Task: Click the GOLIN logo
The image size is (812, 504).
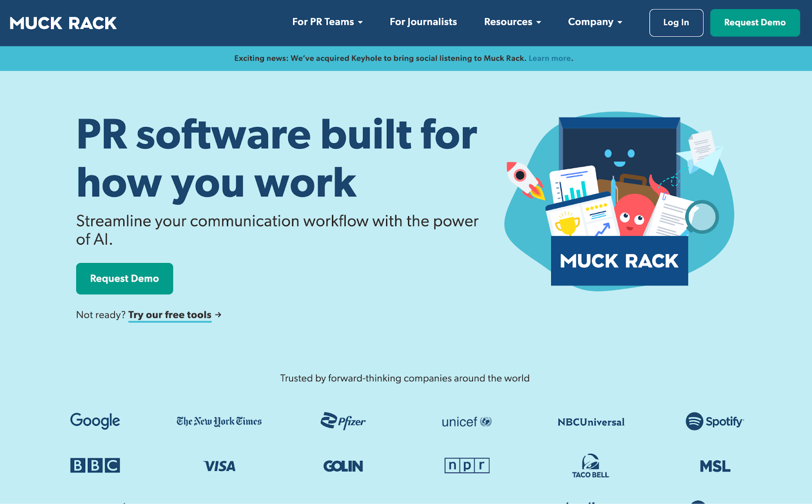Action: tap(343, 466)
